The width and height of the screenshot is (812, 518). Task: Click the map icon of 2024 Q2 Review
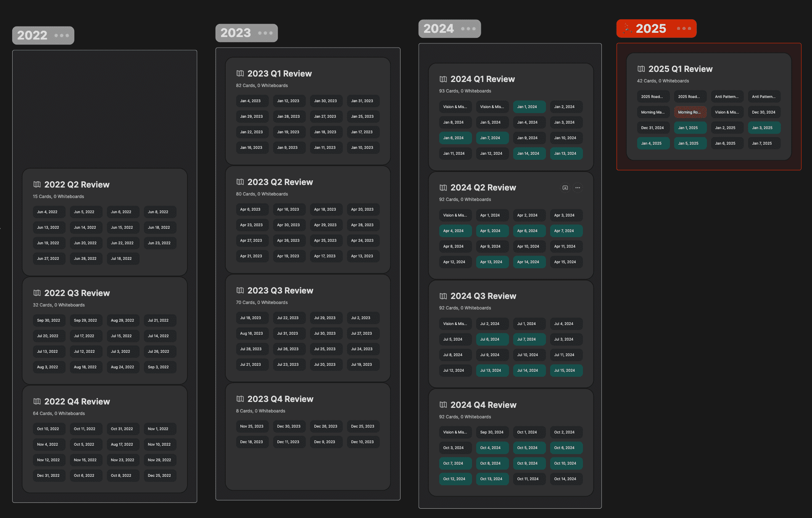pos(443,188)
